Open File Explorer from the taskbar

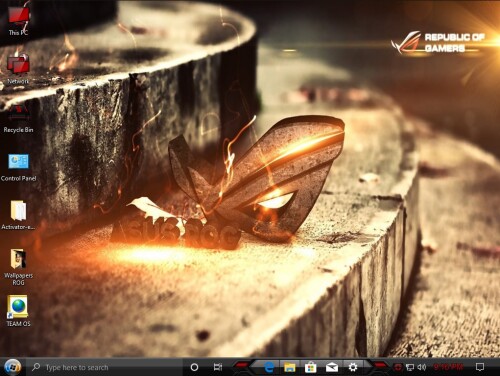(290, 367)
